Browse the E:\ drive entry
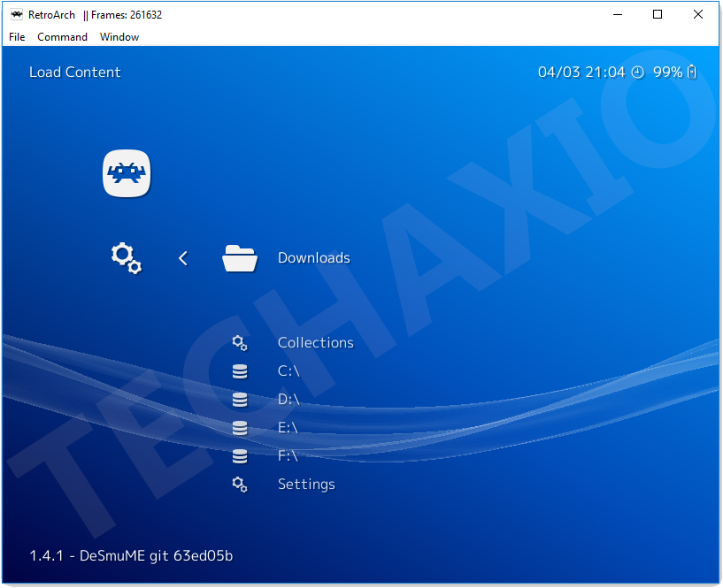The image size is (723, 588). [288, 428]
